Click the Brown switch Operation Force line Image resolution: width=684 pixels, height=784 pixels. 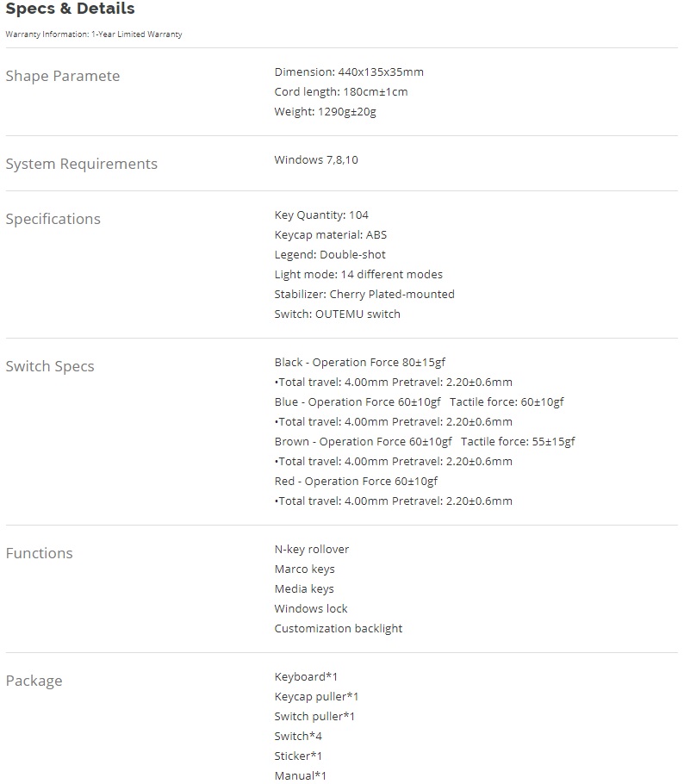coord(425,442)
